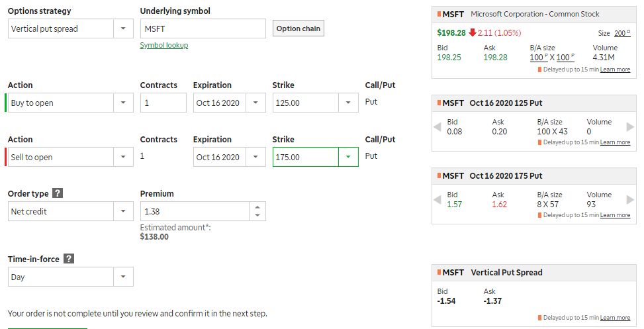Open the 125.00 strike dropdown
The image size is (644, 329).
(316, 103)
